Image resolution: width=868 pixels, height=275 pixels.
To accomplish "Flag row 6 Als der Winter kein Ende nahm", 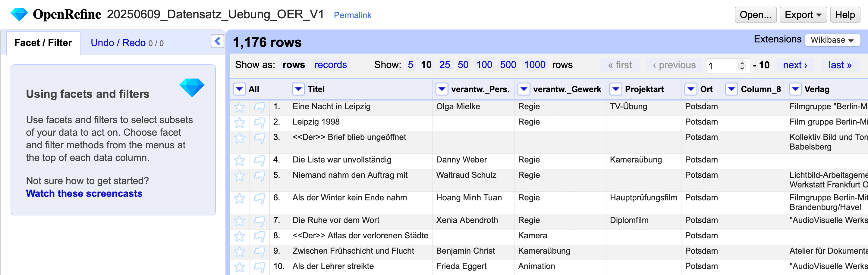I will (x=259, y=199).
